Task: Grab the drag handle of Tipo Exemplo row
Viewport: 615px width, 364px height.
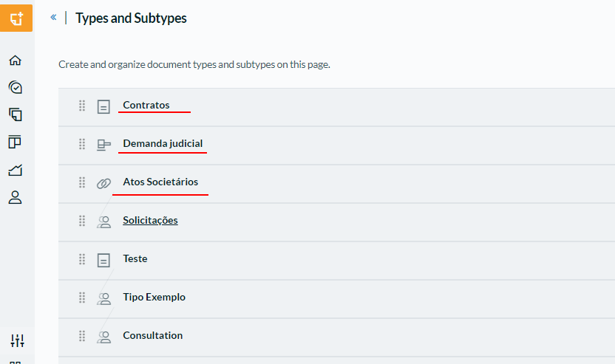Action: (82, 298)
